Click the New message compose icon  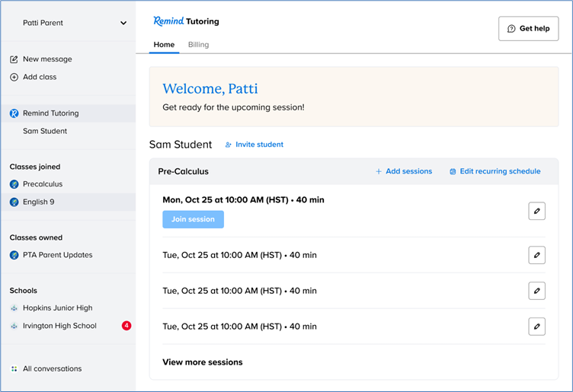14,59
